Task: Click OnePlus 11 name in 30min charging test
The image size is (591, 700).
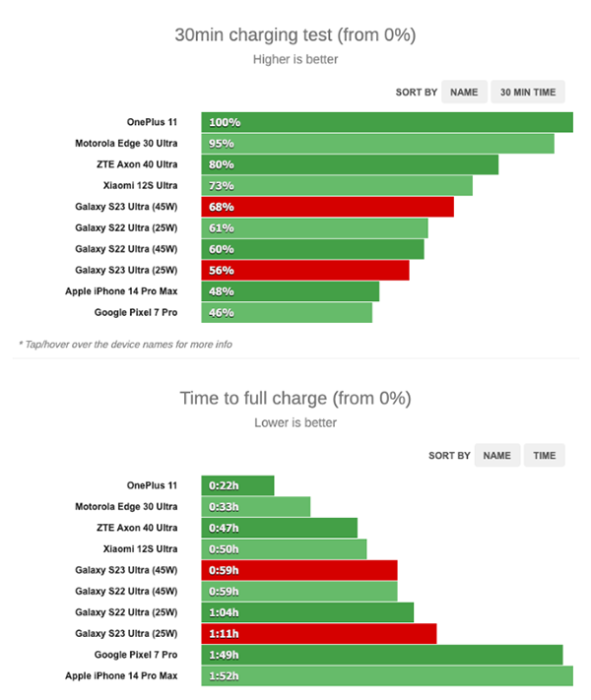Action: coord(152,122)
